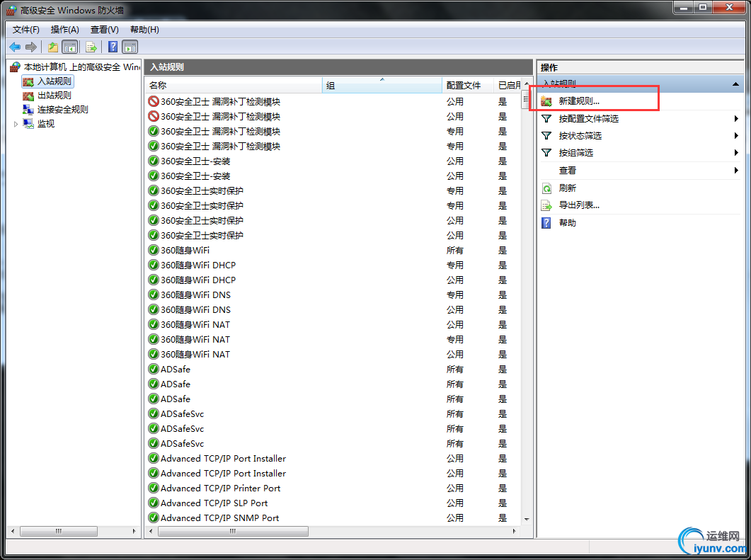The image size is (751, 560).
Task: Click the export icon beside 导出列表
Action: 546,205
